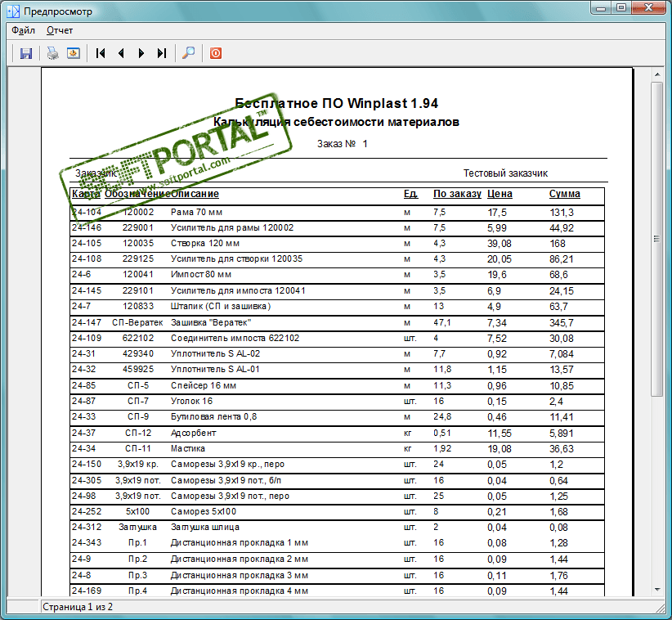Screen dimensions: 672x620
Task: Select text Уплотнитель S AL-02
Action: coord(215,353)
